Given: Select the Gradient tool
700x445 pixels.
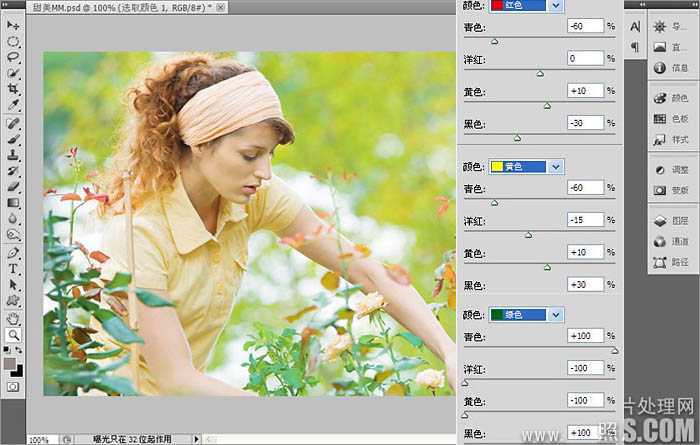Looking at the screenshot, I should tap(13, 203).
